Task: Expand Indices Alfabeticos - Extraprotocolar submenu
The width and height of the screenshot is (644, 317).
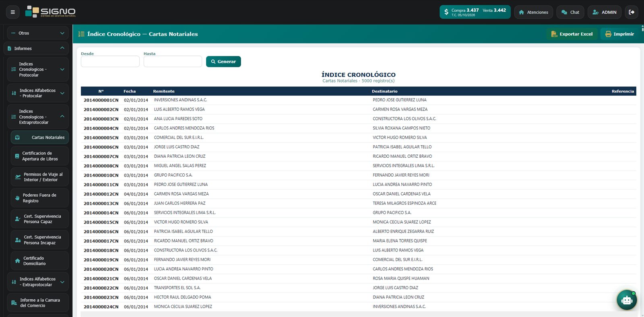Action: pos(38,282)
